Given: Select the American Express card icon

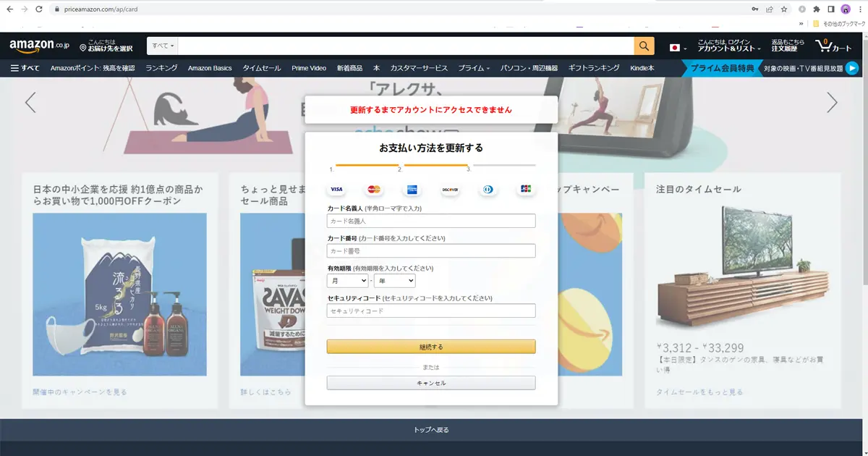Looking at the screenshot, I should coord(412,188).
